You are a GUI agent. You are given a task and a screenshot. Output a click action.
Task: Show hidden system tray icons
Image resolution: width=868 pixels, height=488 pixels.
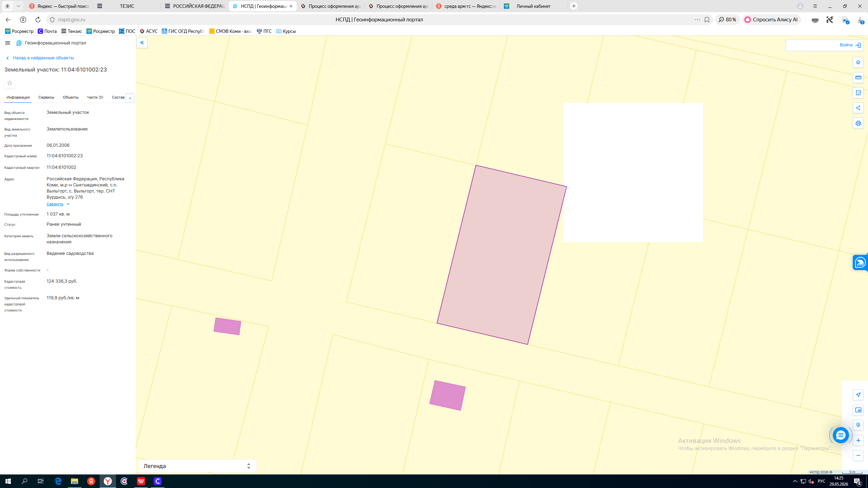click(x=795, y=481)
